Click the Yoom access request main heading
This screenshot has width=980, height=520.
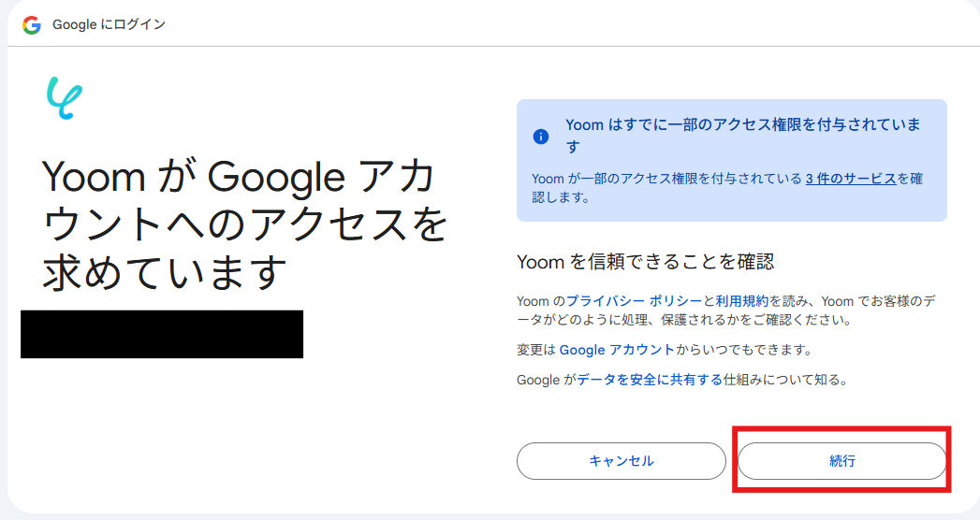point(243,224)
